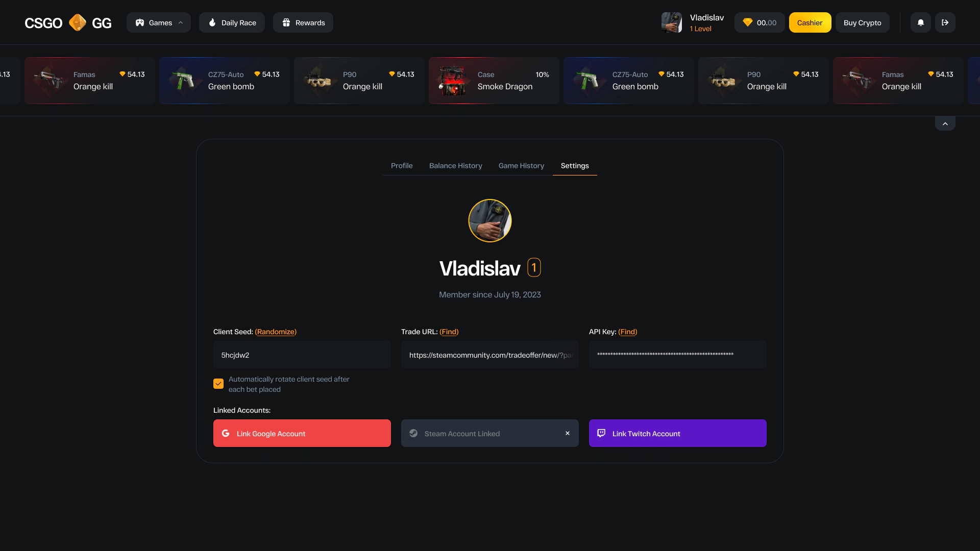Open the Cashier button
The width and height of the screenshot is (980, 551).
coord(810,22)
